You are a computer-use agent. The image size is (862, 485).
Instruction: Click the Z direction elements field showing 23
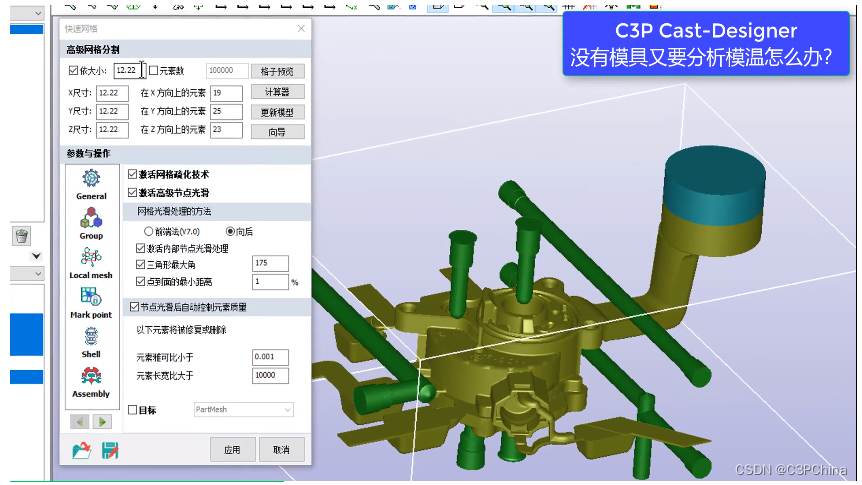pyautogui.click(x=226, y=130)
